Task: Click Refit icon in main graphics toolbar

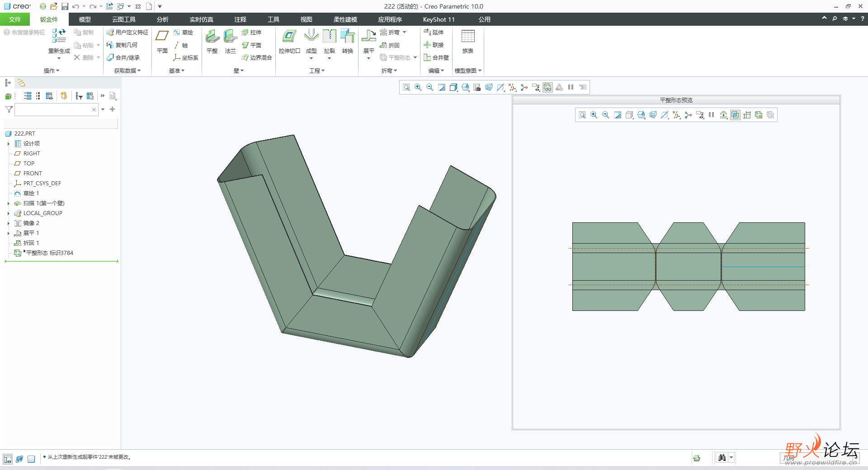Action: 406,87
